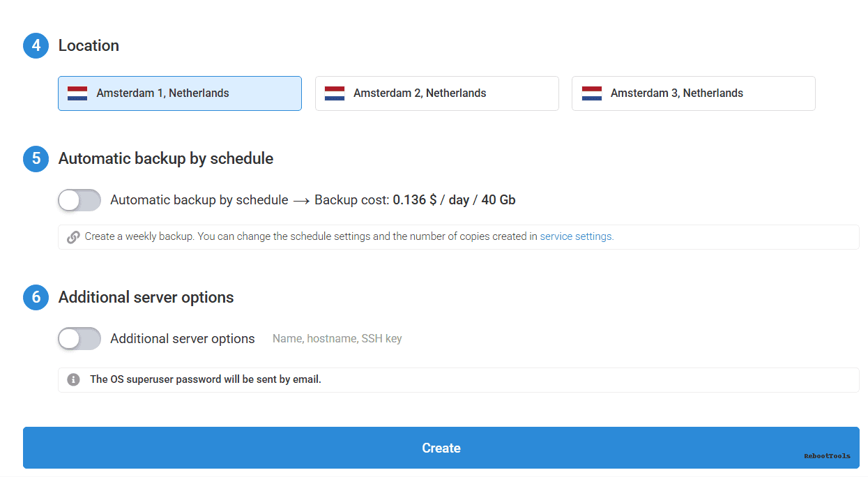The width and height of the screenshot is (868, 477).
Task: Click the Netherlands flag on Amsterdam 3 card
Action: pos(591,93)
